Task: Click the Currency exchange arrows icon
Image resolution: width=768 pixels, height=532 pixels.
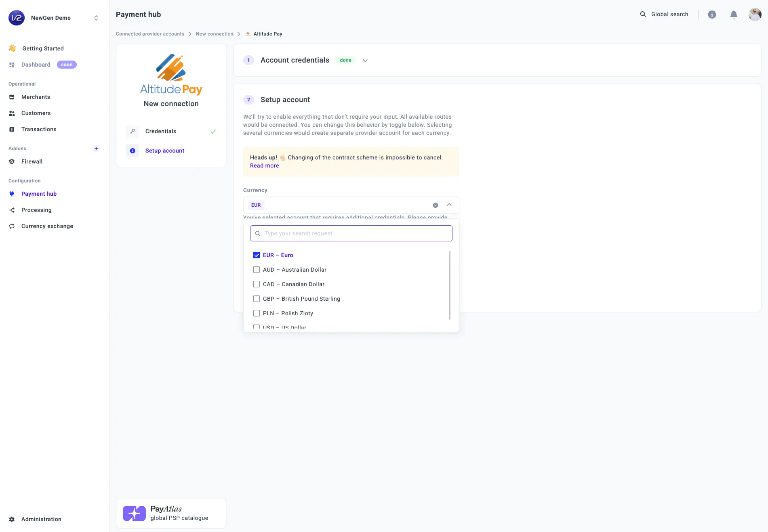Action: (x=12, y=226)
